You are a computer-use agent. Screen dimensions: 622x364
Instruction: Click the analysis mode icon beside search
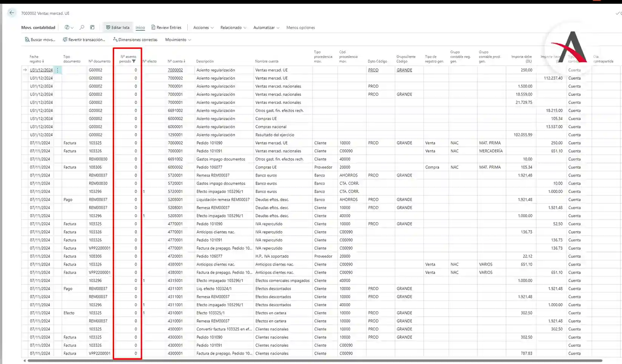point(92,28)
